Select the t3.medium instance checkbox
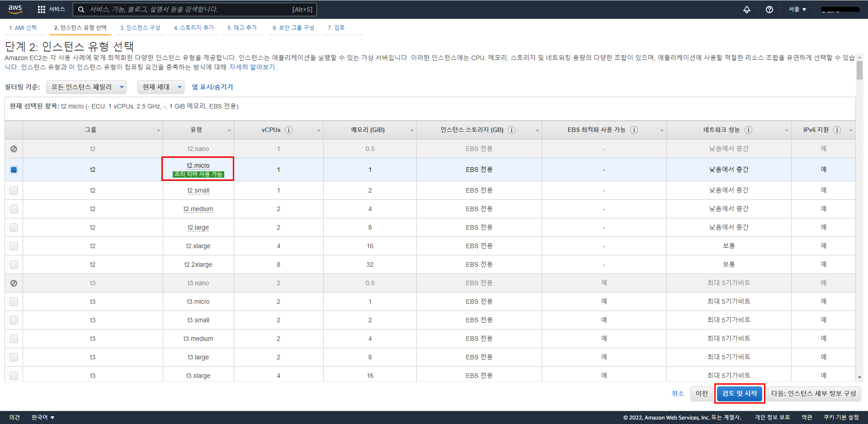Screen dimensions: 868x424 click(14, 339)
